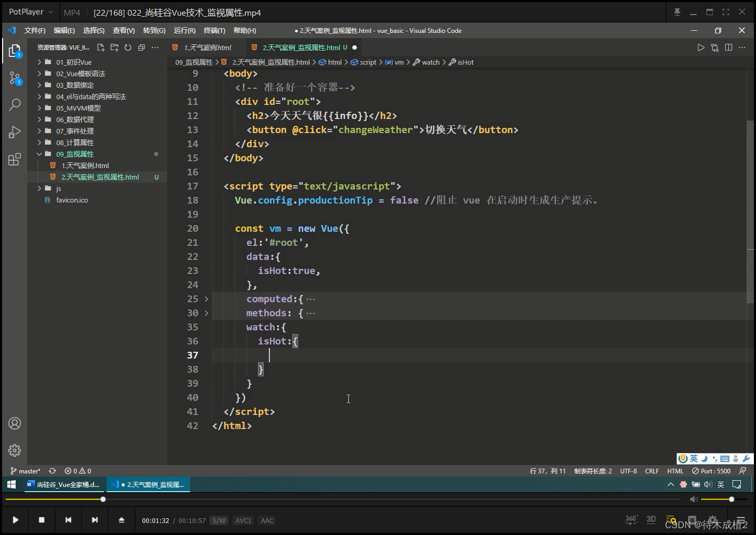This screenshot has height=535, width=756.
Task: Pin PotPlayer window on top
Action: [x=677, y=12]
